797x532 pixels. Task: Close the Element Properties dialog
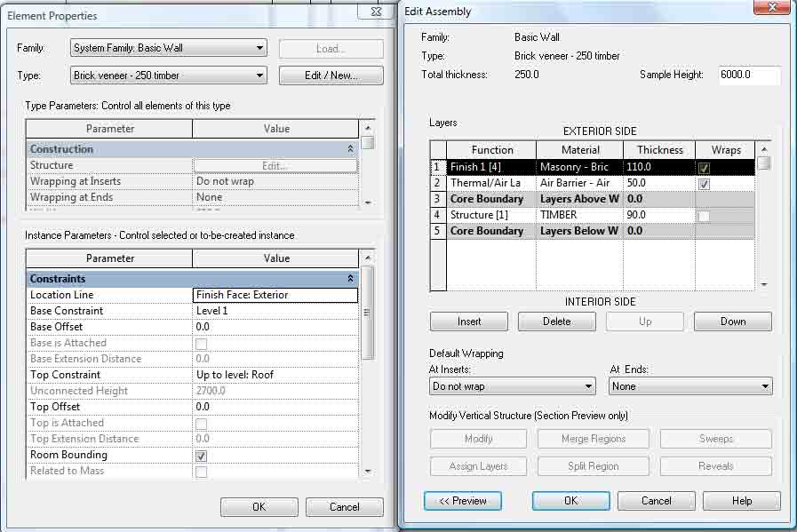pyautogui.click(x=376, y=12)
